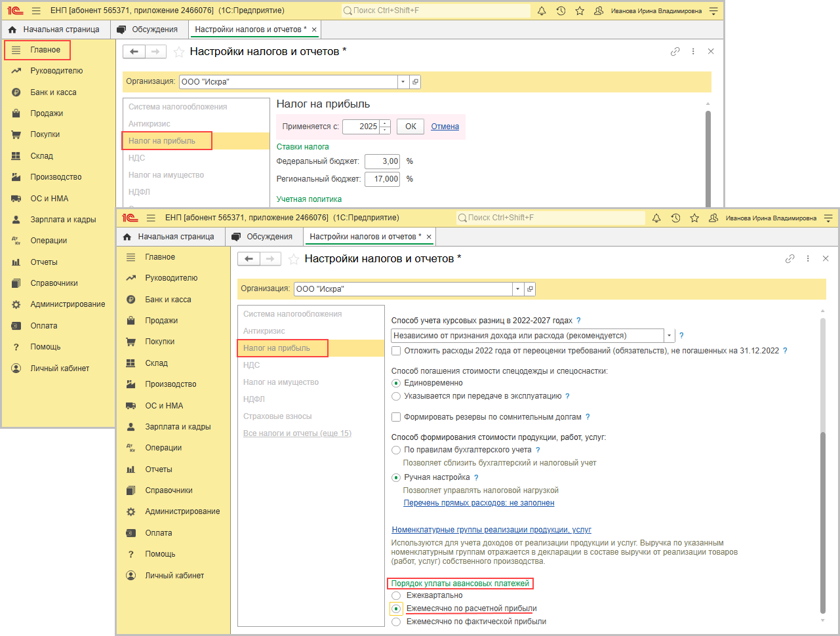
Task: Open the organization card icon beside the foreground ООО "Искра" field
Action: 530,289
